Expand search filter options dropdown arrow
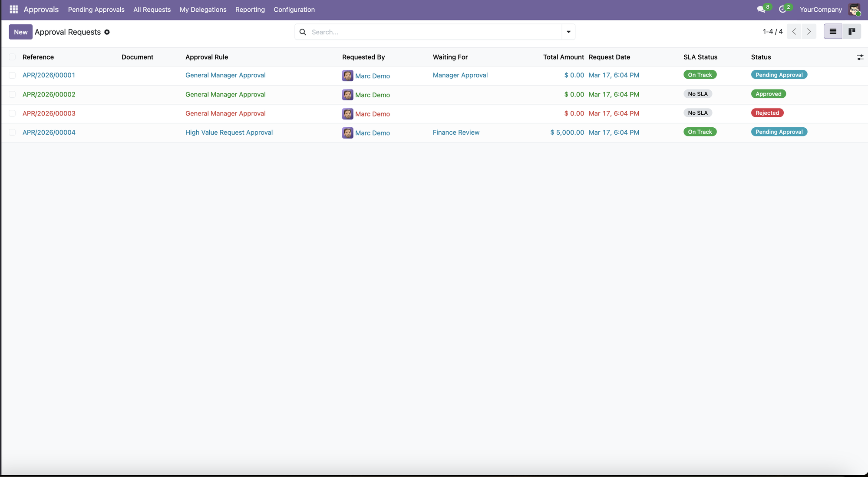The image size is (868, 477). pyautogui.click(x=568, y=32)
